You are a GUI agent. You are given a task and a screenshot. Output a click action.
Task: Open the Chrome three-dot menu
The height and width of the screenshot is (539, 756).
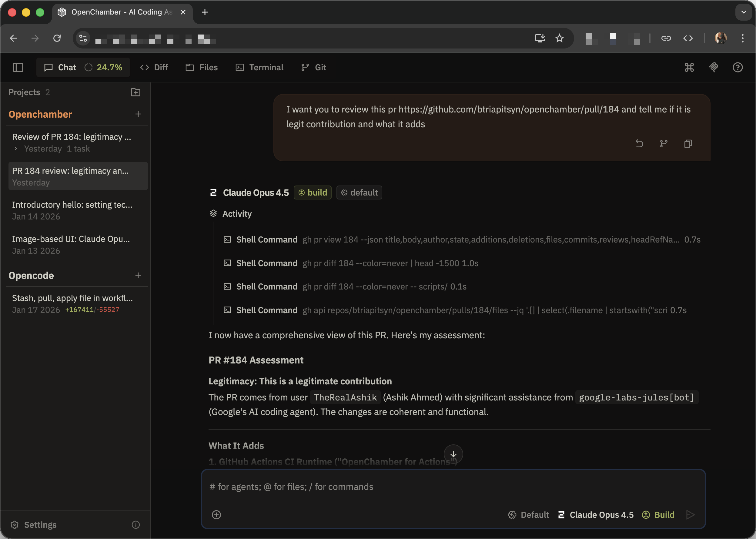(742, 38)
